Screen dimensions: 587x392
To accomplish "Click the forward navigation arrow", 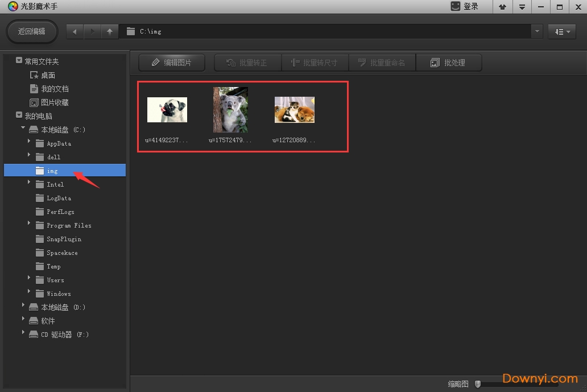I will [92, 32].
